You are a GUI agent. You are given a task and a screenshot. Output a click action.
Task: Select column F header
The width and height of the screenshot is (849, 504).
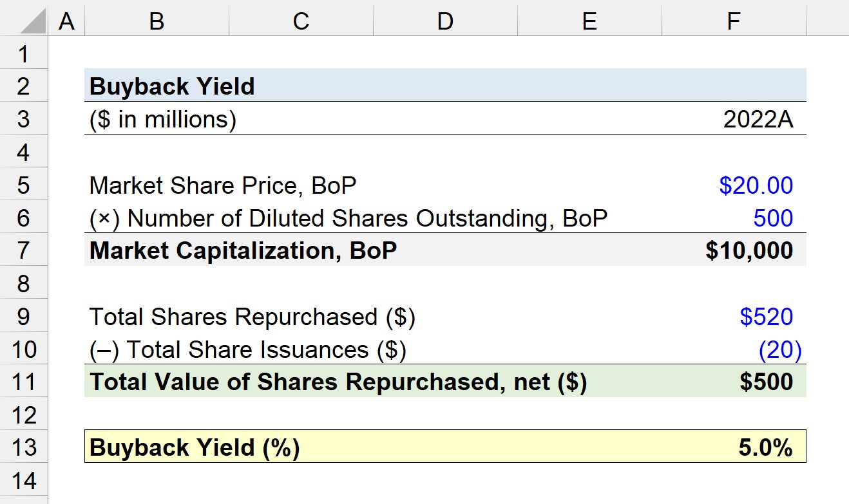(734, 21)
